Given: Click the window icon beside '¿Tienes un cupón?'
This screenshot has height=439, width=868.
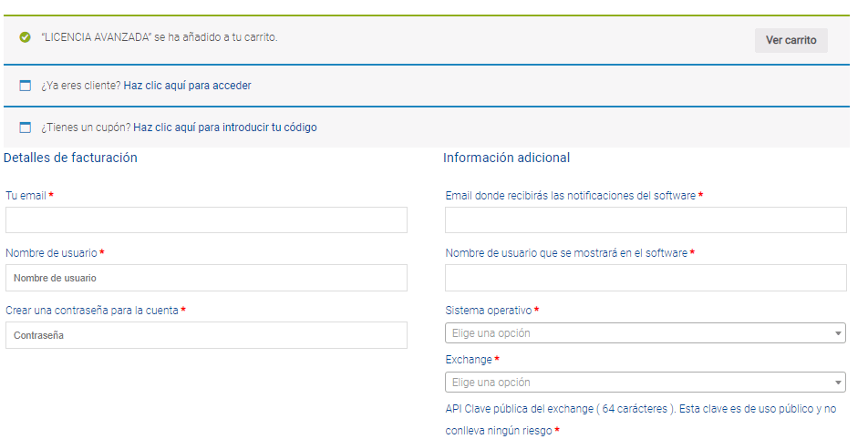Looking at the screenshot, I should (25, 128).
